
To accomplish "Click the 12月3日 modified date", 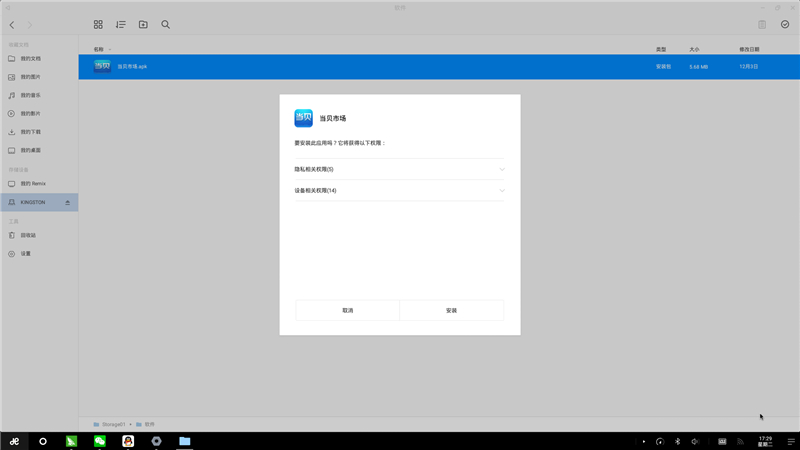I will click(x=748, y=67).
